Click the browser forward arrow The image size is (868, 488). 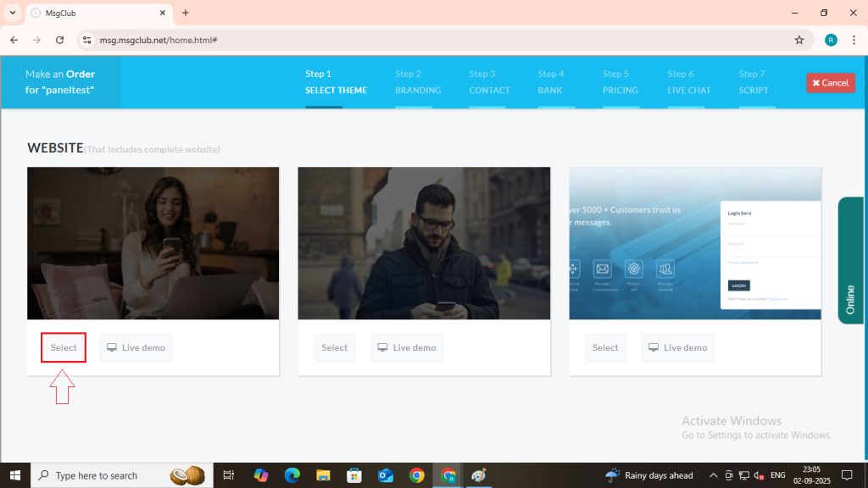click(36, 40)
